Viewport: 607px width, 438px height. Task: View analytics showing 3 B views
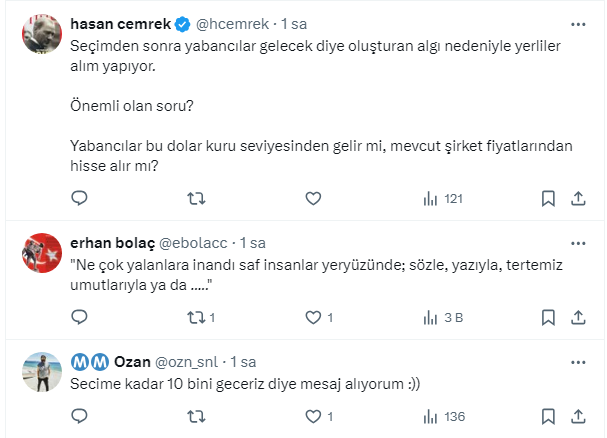pos(443,318)
